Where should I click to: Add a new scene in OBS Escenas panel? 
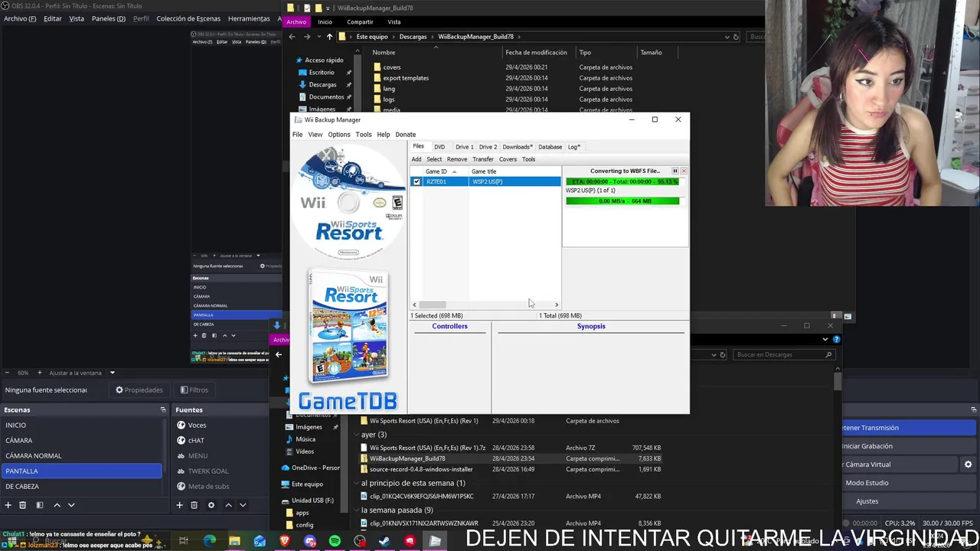pos(8,505)
